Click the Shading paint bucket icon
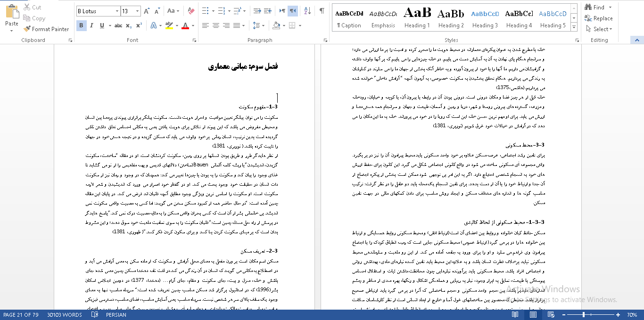Viewport: 644px width, 320px height. click(276, 25)
